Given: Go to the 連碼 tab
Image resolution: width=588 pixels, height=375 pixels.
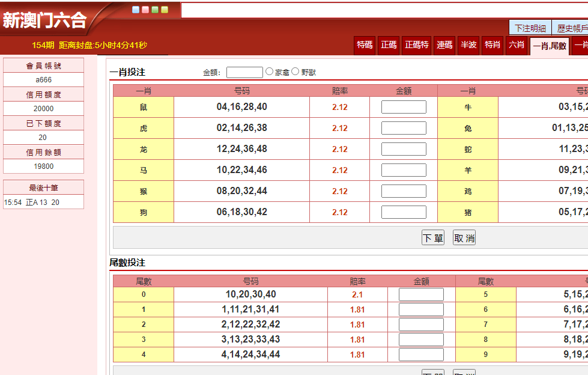Looking at the screenshot, I should (x=444, y=45).
